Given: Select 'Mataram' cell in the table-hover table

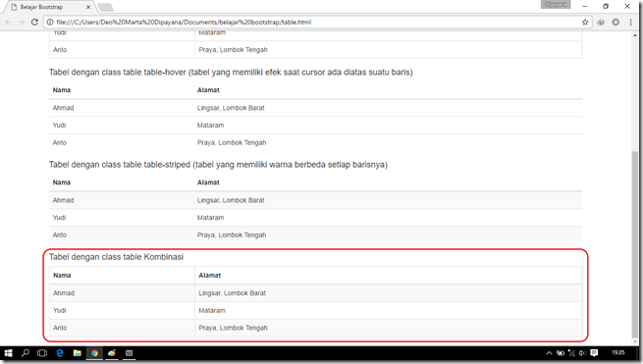Looking at the screenshot, I should pos(211,126).
